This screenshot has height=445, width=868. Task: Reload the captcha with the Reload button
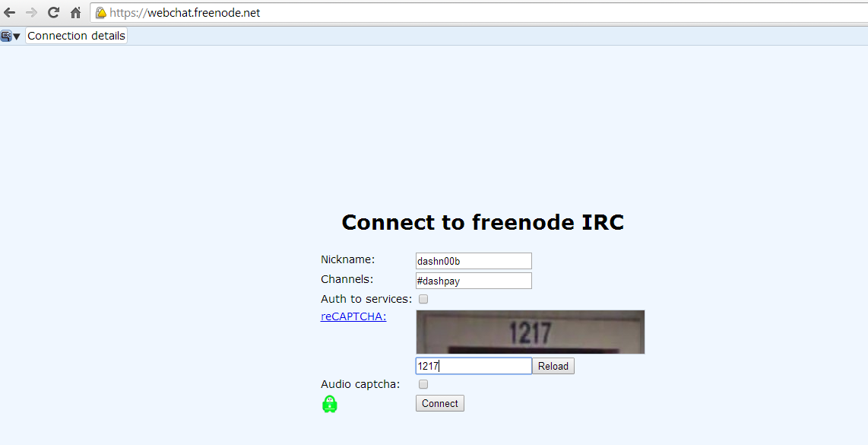pyautogui.click(x=553, y=367)
